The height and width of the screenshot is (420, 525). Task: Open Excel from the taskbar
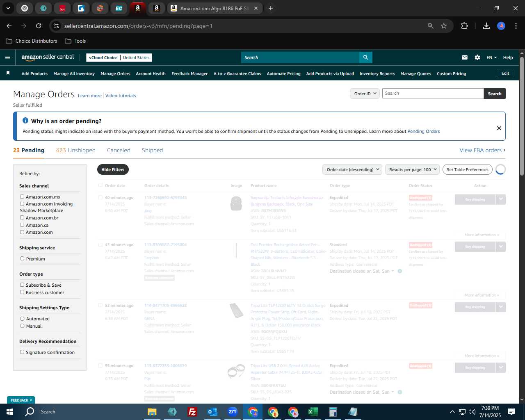313,412
